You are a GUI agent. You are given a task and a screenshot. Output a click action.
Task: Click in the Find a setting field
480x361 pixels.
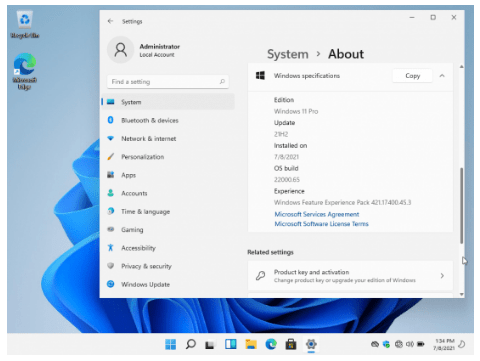click(x=168, y=82)
